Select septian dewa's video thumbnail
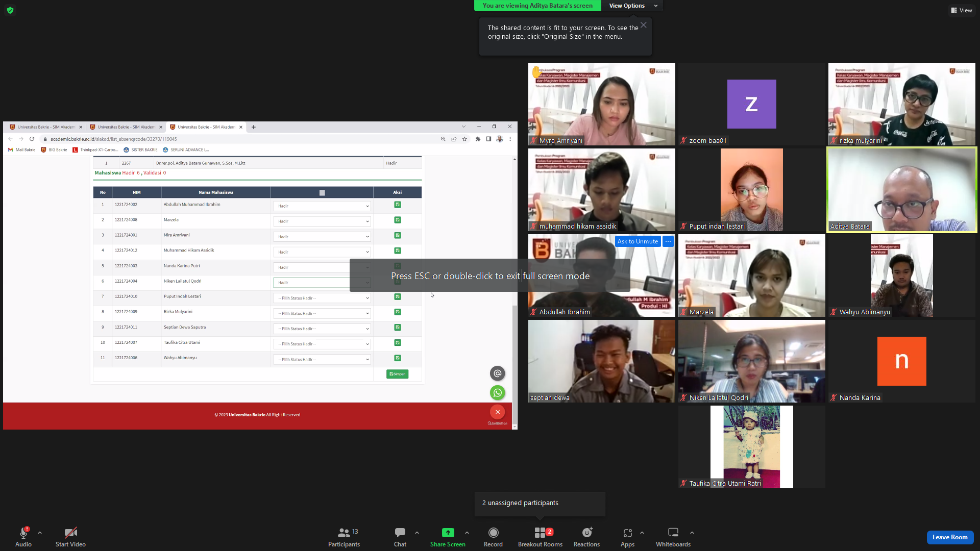980x551 pixels. coord(602,361)
